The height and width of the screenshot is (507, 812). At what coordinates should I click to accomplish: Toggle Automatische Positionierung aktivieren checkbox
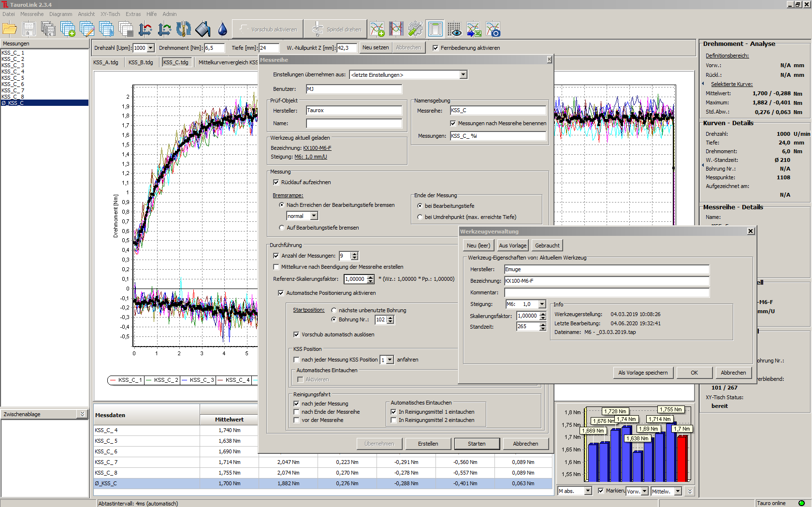(281, 293)
